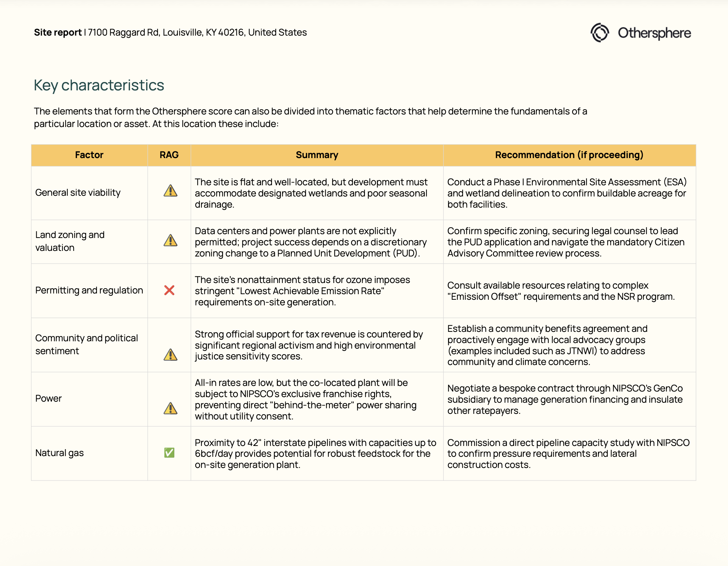Click the Phase I ESA recommendation text
728x566 pixels.
[x=567, y=193]
